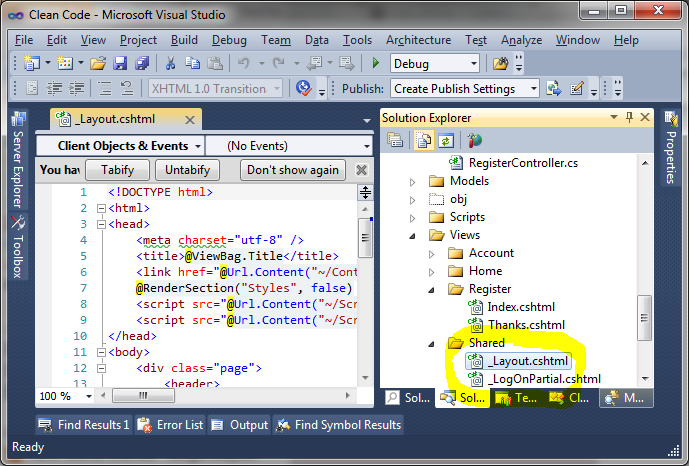Click the Open File folder icon

(x=98, y=64)
